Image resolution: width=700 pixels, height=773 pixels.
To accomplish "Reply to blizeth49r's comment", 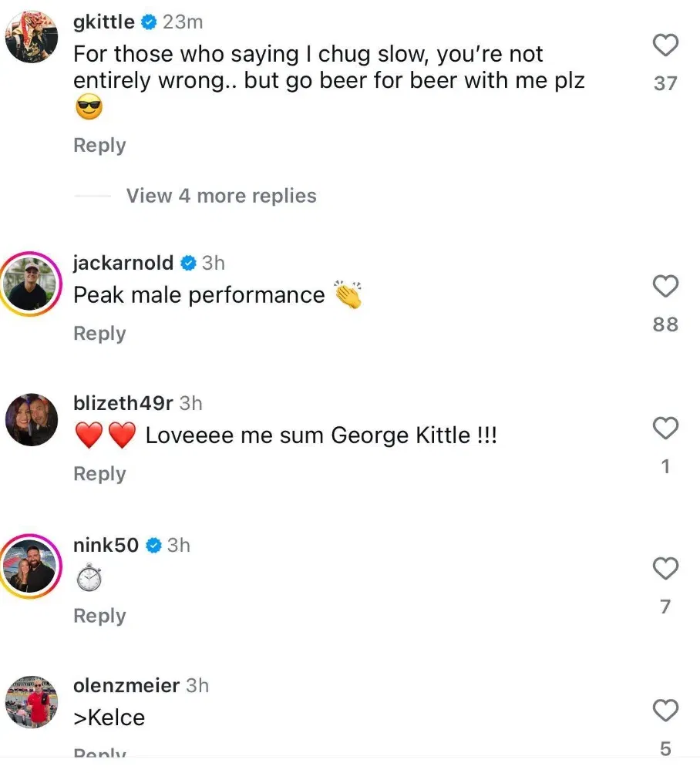I will pyautogui.click(x=99, y=474).
